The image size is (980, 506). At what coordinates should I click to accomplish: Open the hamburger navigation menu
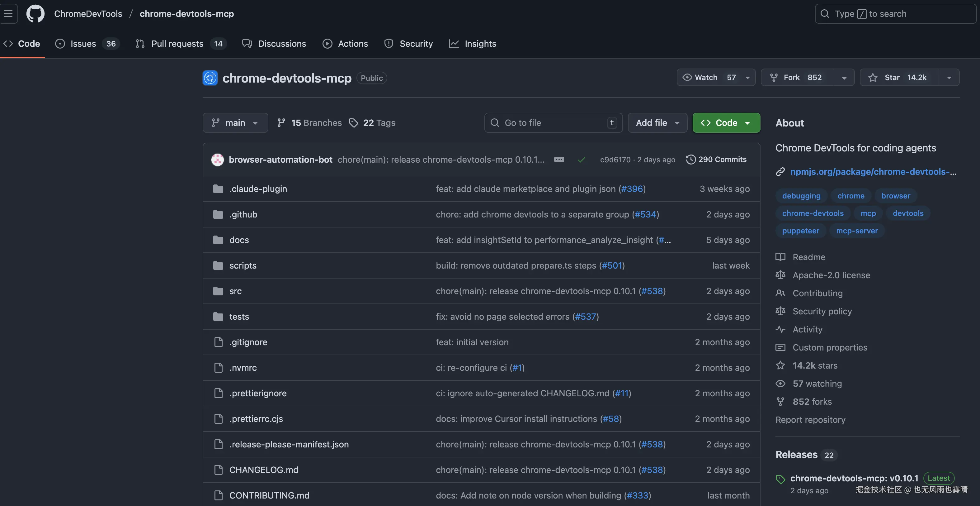pos(8,14)
